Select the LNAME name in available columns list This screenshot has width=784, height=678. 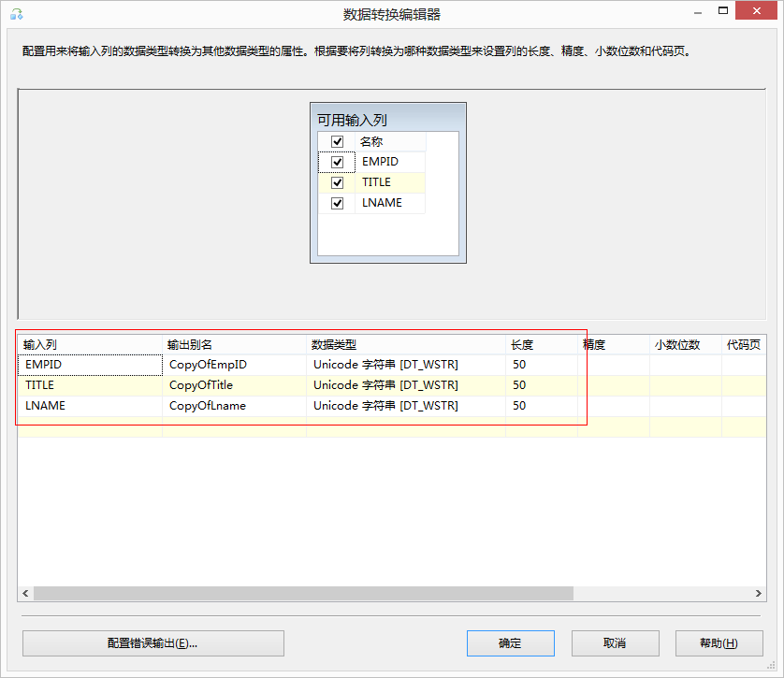coord(382,203)
